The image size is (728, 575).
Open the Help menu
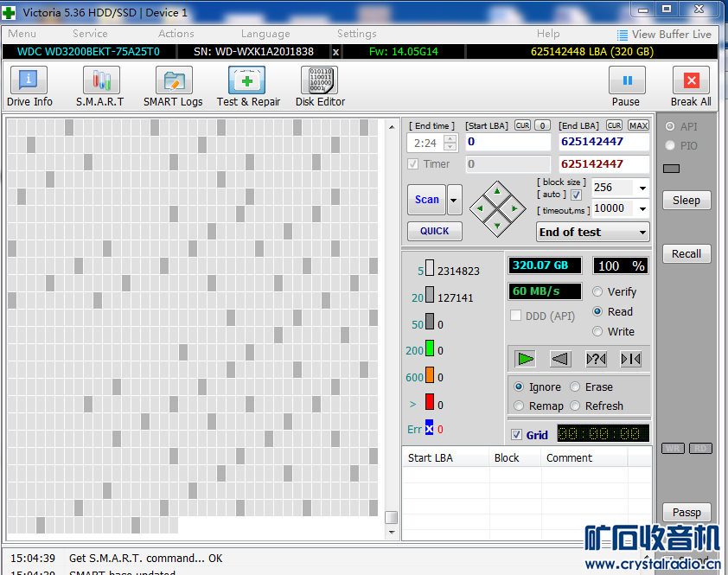point(548,34)
